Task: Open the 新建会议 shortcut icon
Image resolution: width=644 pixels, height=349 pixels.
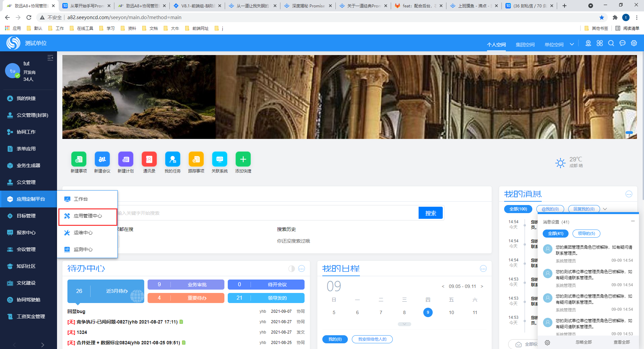Action: 102,159
